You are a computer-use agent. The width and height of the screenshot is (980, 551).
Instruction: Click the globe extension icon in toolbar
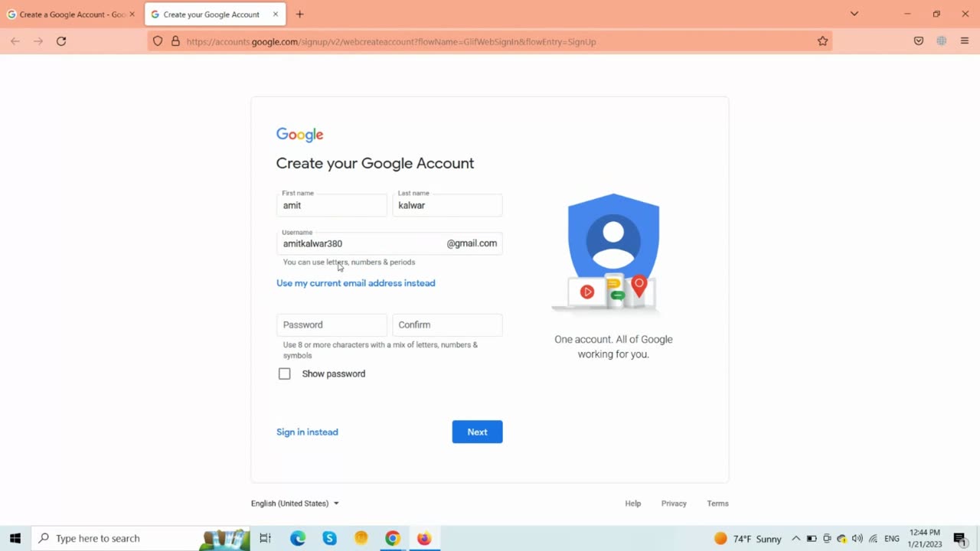coord(942,41)
